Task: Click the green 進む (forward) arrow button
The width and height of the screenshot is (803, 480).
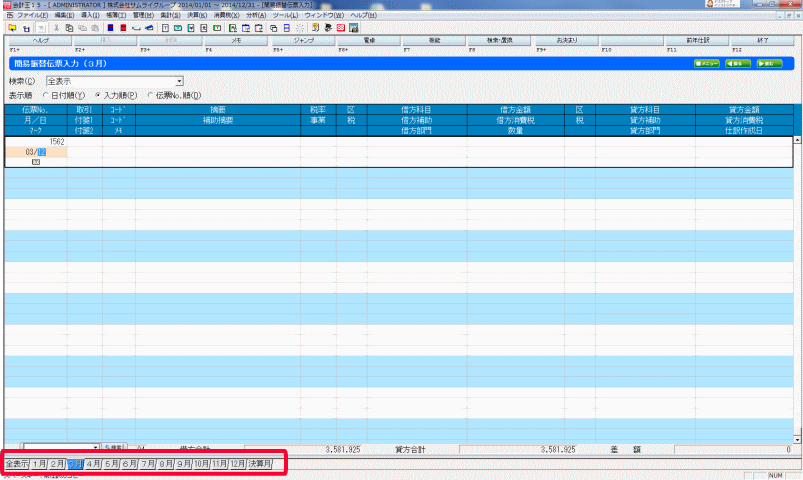Action: (768, 63)
